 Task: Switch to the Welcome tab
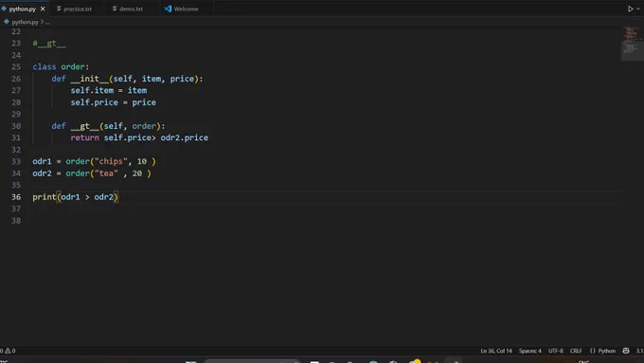(x=181, y=9)
